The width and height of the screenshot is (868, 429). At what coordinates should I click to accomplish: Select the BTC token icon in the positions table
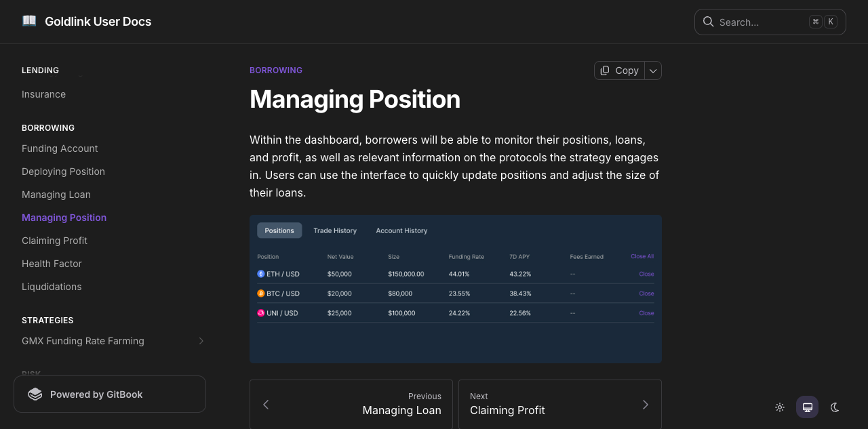(x=260, y=293)
